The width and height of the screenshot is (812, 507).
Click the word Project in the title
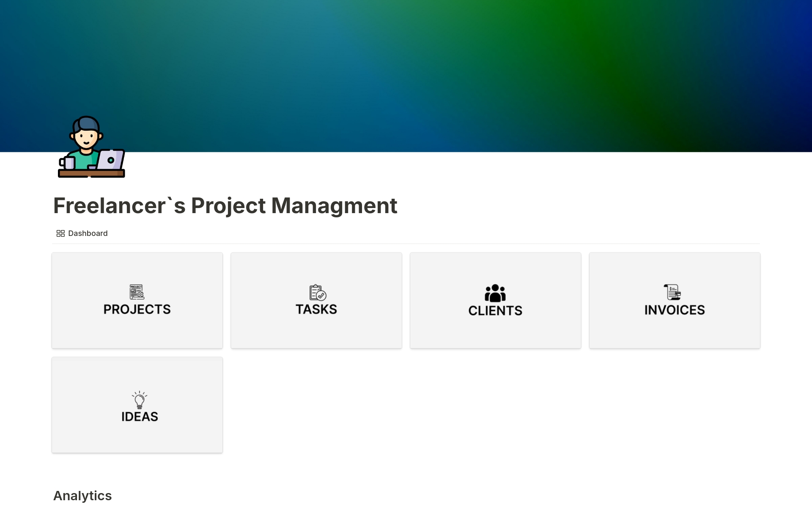click(228, 206)
